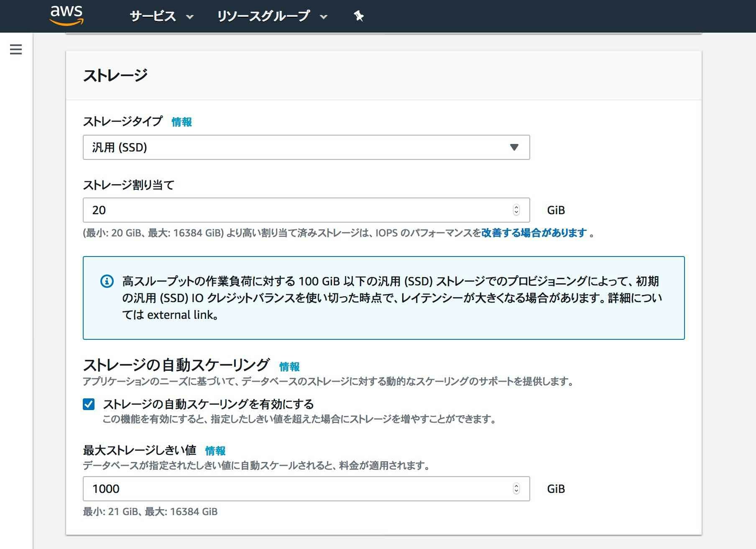The width and height of the screenshot is (756, 549).
Task: Click the GiB unit beside the 1000 field
Action: pyautogui.click(x=556, y=489)
